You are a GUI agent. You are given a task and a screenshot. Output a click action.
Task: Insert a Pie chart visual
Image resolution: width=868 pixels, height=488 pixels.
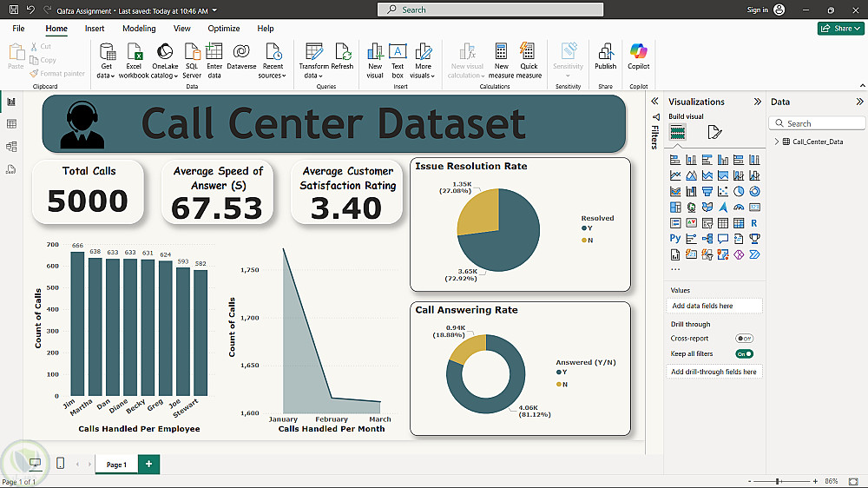pos(739,192)
